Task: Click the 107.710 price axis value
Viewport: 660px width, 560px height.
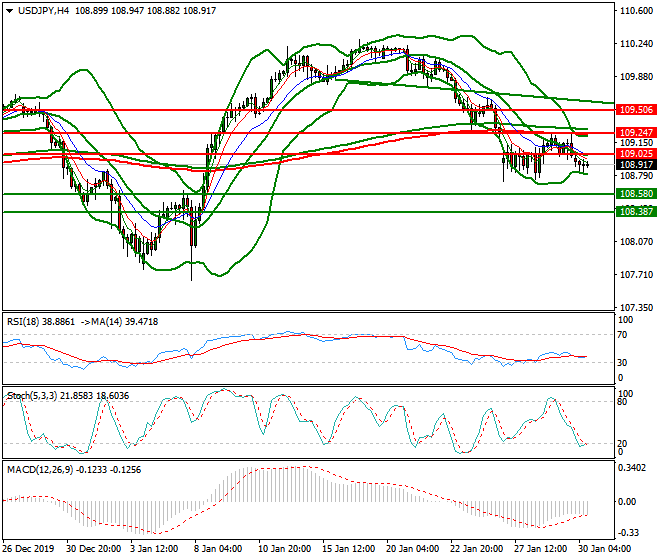Action: pos(636,275)
